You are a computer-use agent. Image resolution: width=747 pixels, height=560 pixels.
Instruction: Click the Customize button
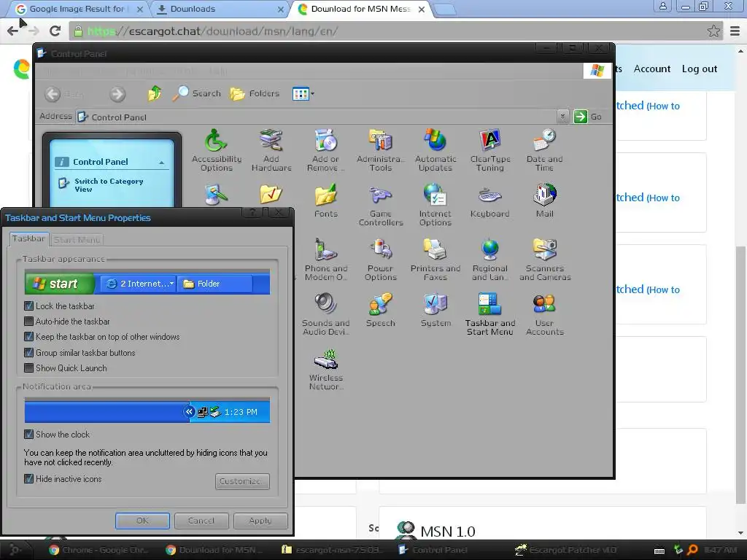point(242,481)
